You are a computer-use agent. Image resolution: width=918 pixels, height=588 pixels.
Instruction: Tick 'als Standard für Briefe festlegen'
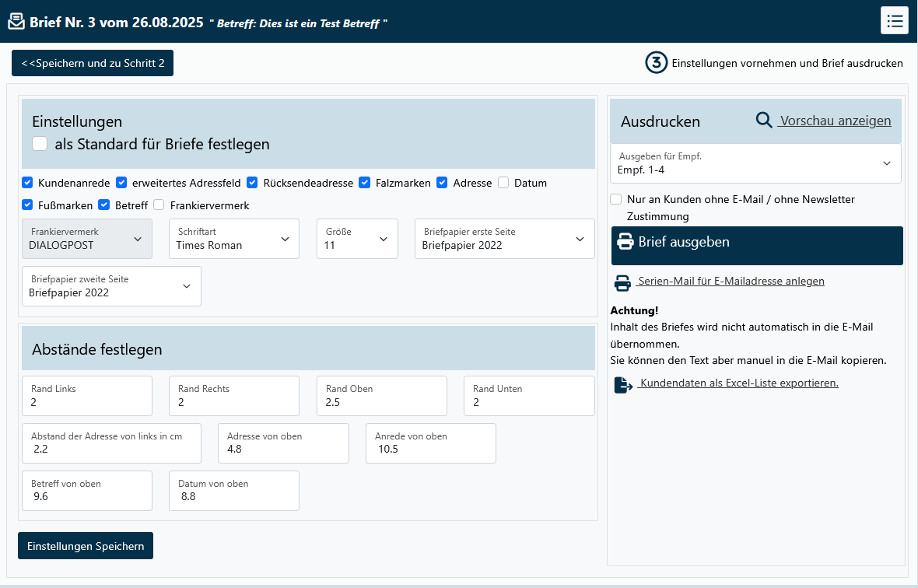point(40,144)
